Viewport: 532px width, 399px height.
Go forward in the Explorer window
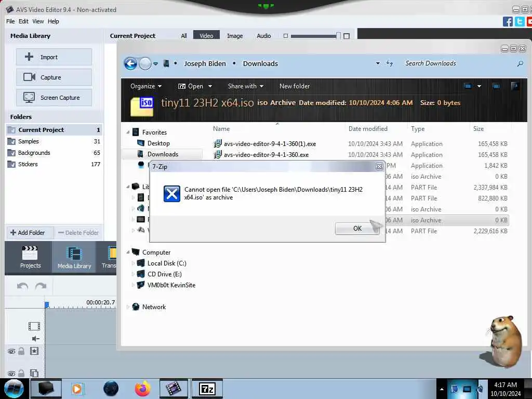click(x=145, y=63)
